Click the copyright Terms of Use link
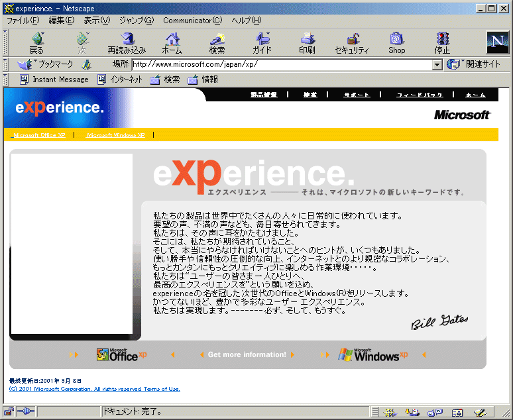Screen dimensions: 513x420 95,389
